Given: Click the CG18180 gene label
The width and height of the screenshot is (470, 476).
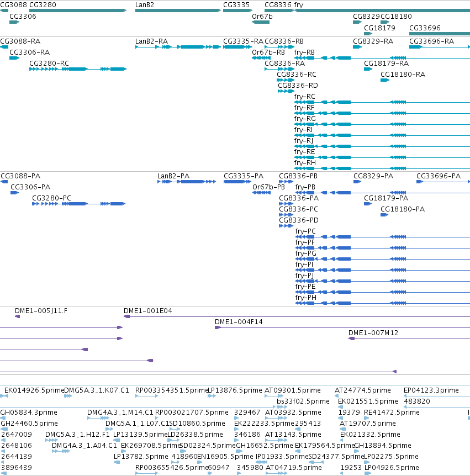Looking at the screenshot, I should [x=396, y=17].
